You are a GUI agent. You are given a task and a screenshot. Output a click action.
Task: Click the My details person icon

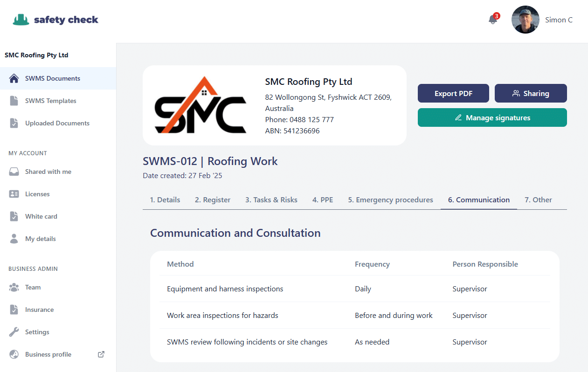coord(14,239)
